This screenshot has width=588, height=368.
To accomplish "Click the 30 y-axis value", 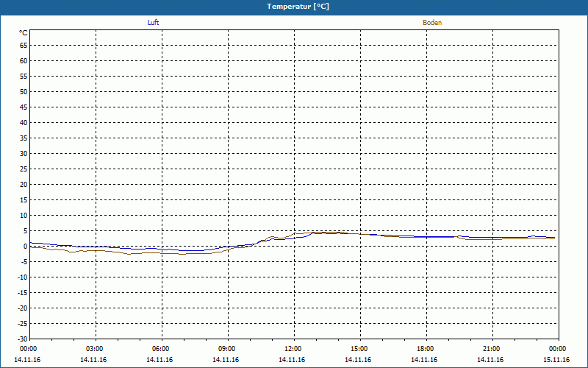I will click(x=24, y=154).
